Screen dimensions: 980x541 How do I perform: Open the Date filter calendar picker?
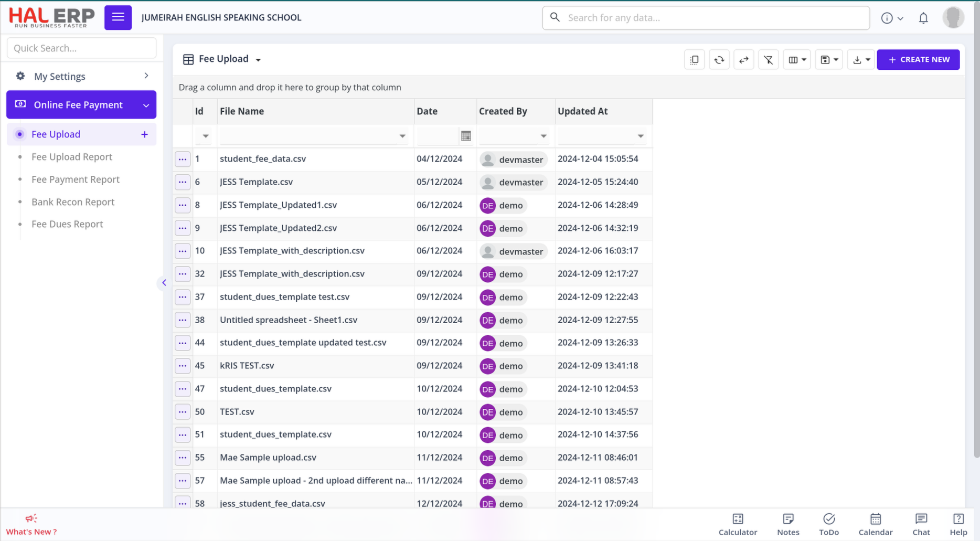coord(466,136)
